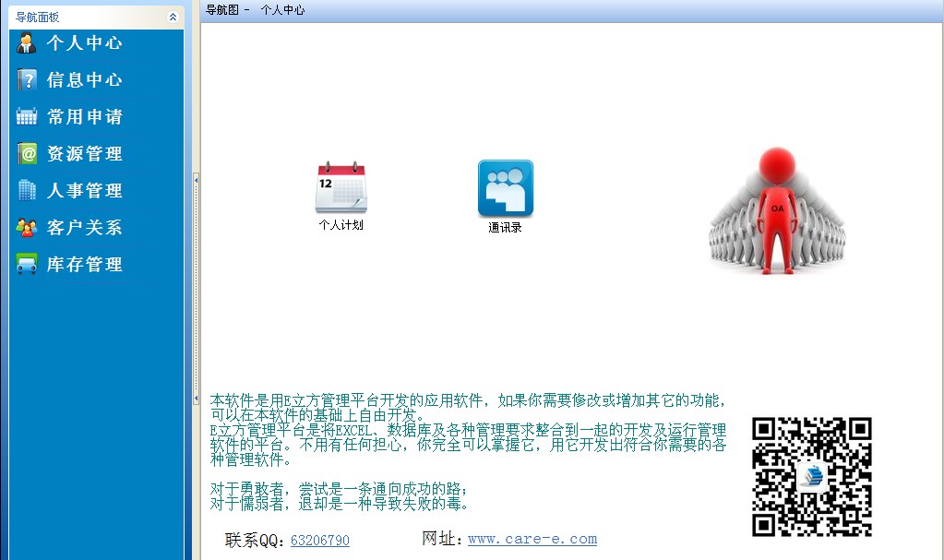The width and height of the screenshot is (944, 560).
Task: Click the panel splitter collapse handle
Action: tap(196, 289)
